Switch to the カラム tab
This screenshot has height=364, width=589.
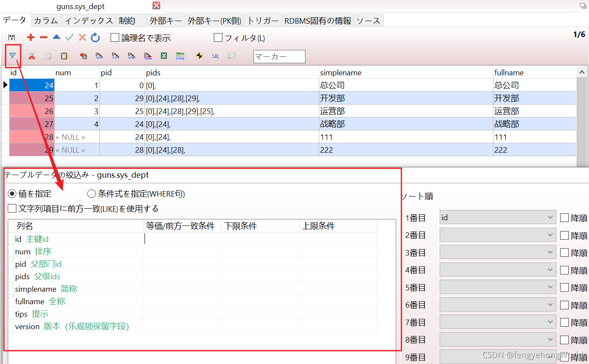[46, 21]
